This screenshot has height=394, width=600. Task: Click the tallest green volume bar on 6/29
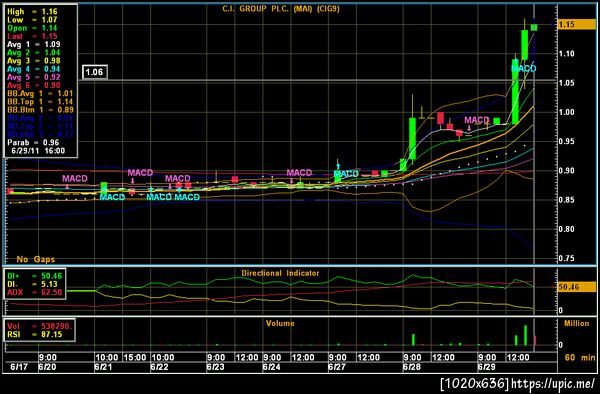(x=525, y=335)
